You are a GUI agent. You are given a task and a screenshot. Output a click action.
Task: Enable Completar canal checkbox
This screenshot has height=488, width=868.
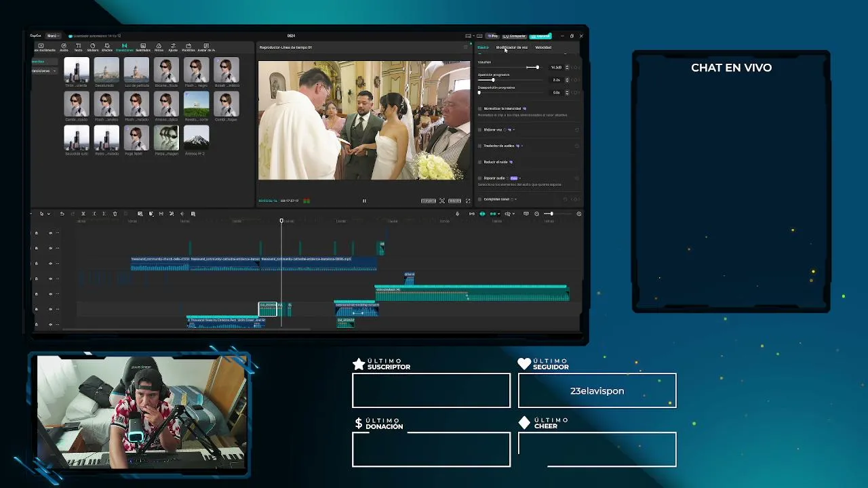coord(480,199)
